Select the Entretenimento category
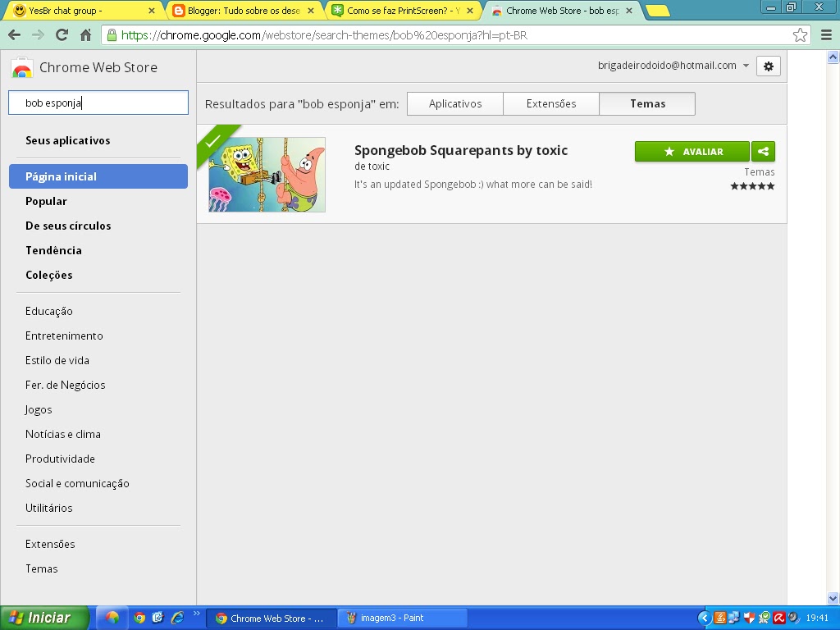 64,336
